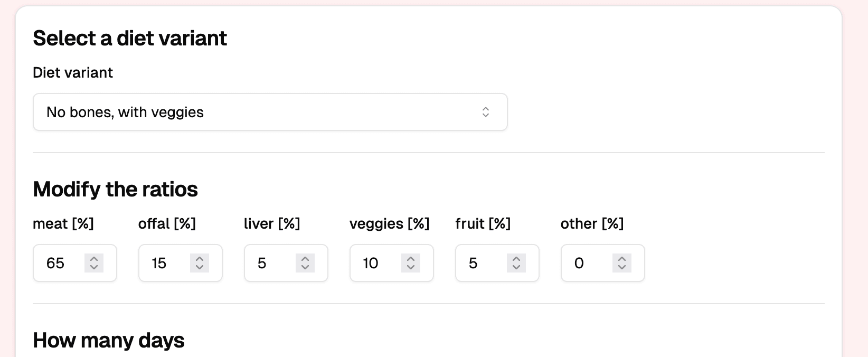Decrease the offal percentage with down arrow
The height and width of the screenshot is (357, 868).
coord(200,267)
